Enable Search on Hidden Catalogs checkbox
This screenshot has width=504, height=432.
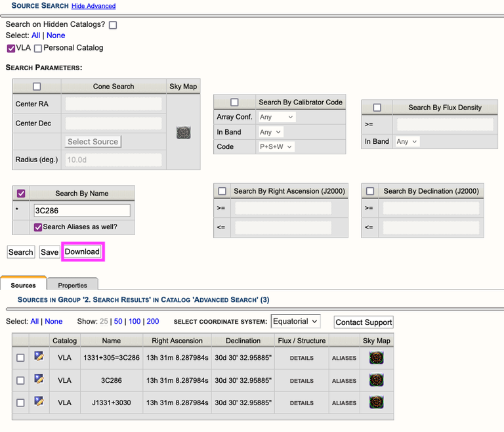tap(113, 25)
